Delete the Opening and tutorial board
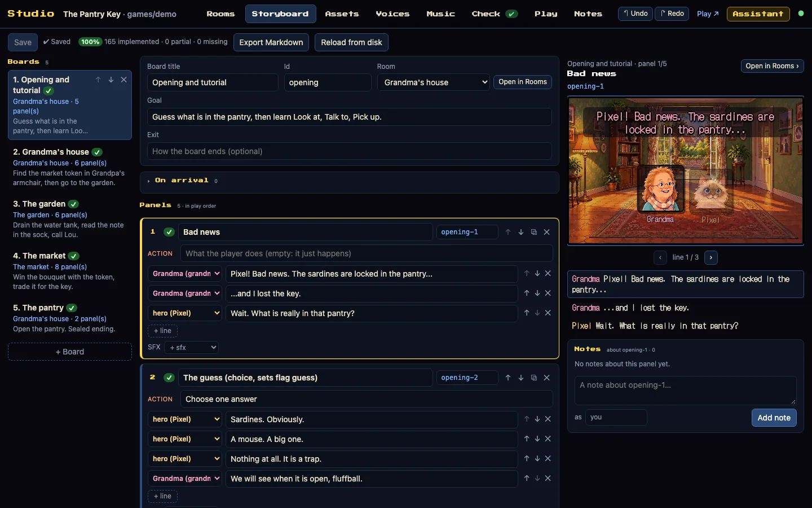This screenshot has width=812, height=508. click(x=124, y=80)
